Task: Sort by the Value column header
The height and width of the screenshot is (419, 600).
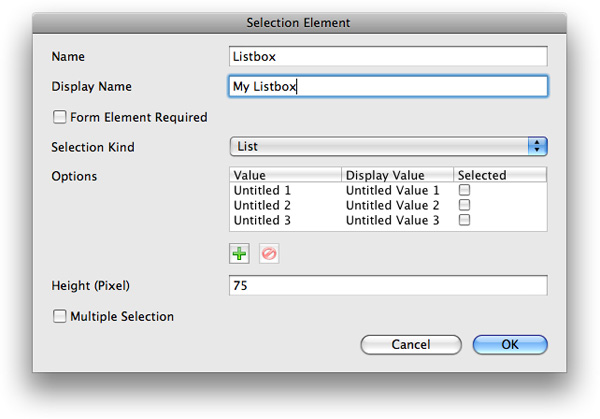Action: [285, 175]
